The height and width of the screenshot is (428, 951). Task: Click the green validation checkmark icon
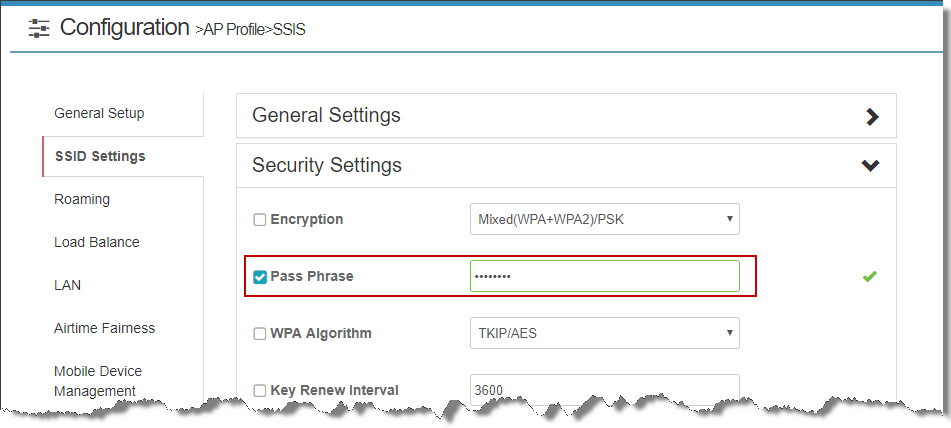pyautogui.click(x=870, y=277)
